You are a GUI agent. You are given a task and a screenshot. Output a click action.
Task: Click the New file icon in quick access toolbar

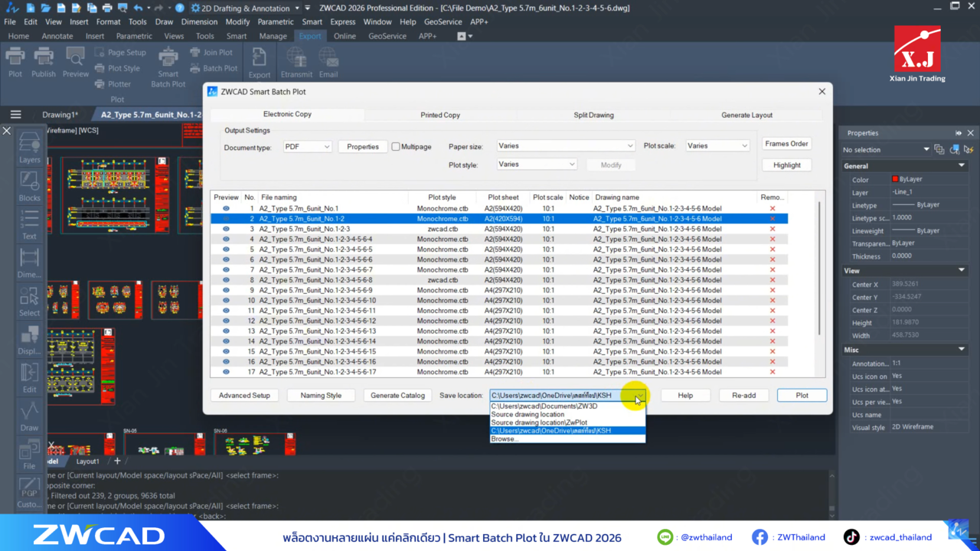(30, 8)
